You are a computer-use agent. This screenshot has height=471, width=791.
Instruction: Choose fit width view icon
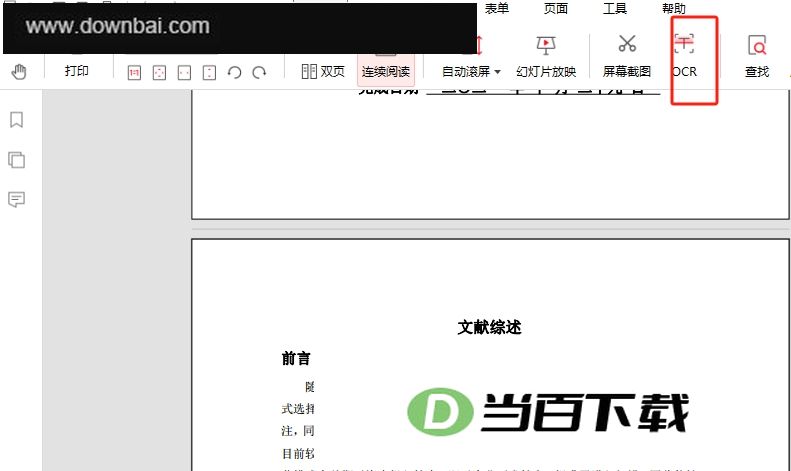click(x=184, y=73)
